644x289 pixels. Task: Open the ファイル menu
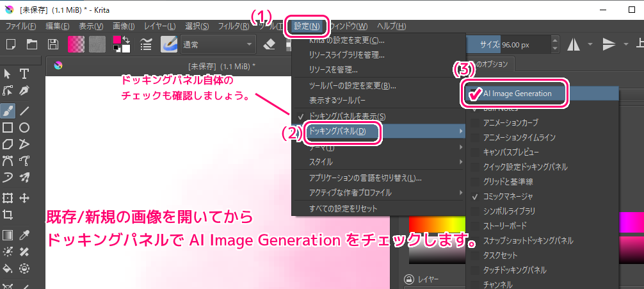point(21,26)
